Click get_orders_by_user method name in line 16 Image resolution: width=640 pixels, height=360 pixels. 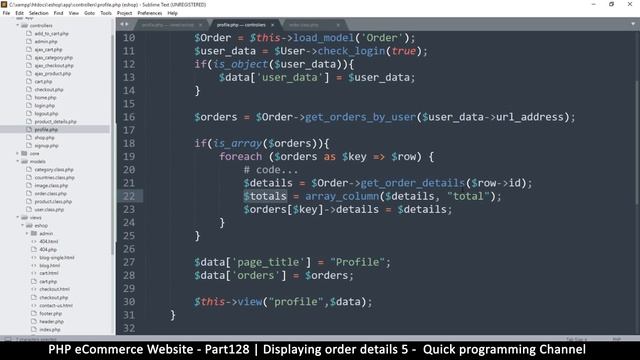coord(360,117)
